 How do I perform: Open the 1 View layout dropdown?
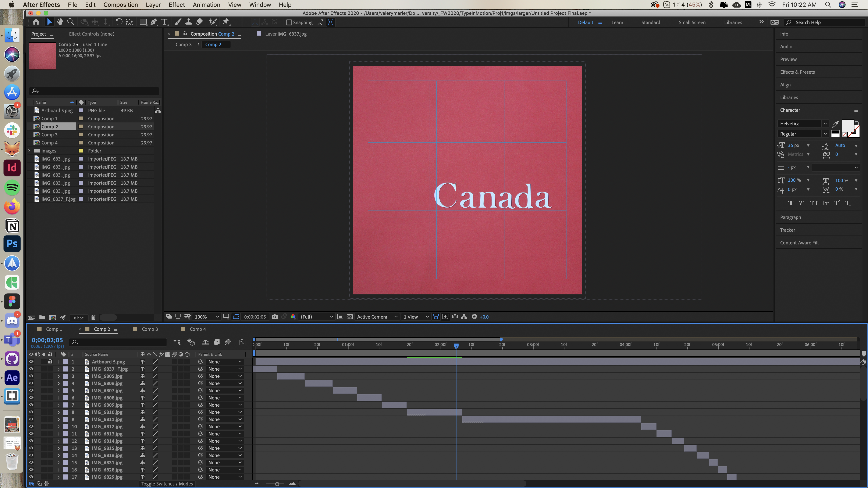(416, 317)
